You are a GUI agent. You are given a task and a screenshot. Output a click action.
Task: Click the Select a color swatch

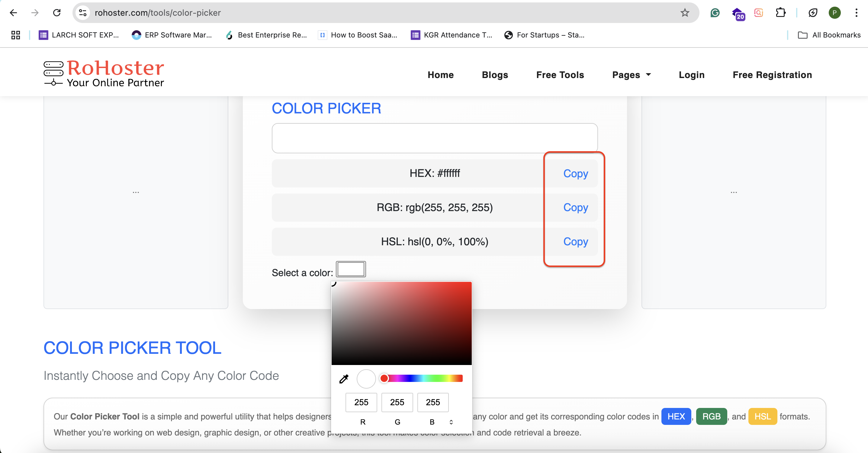pos(351,269)
